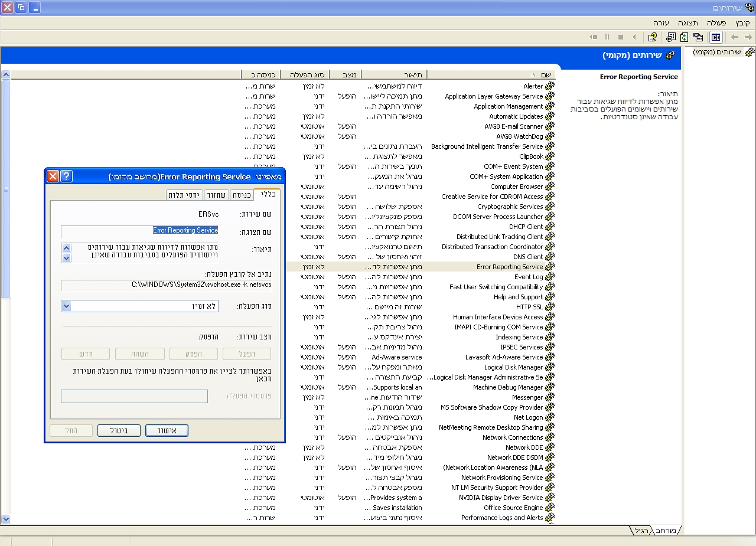Click the gear icon beside HTTP SSL
Screen dimensions: 756x546
[550, 307]
